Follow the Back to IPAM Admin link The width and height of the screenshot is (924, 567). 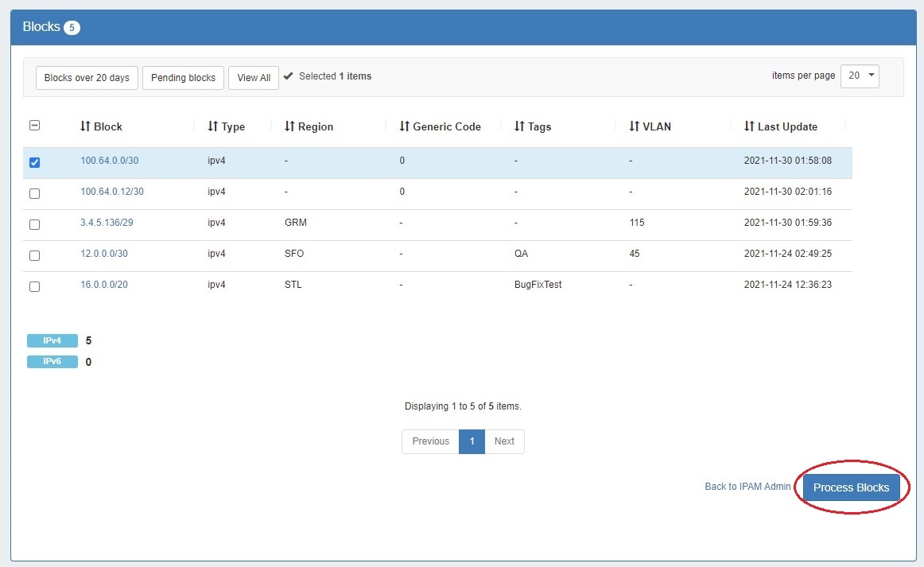coord(747,486)
